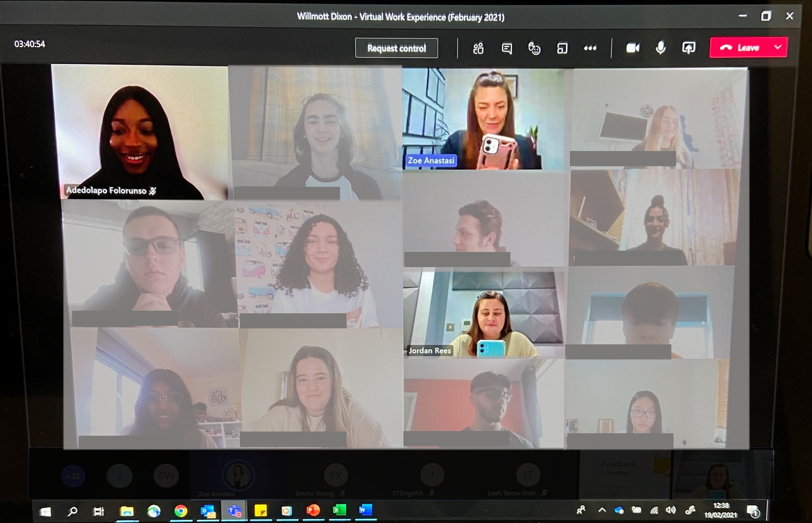Switch to the Teams taskbar item
The height and width of the screenshot is (523, 812).
coord(234,511)
